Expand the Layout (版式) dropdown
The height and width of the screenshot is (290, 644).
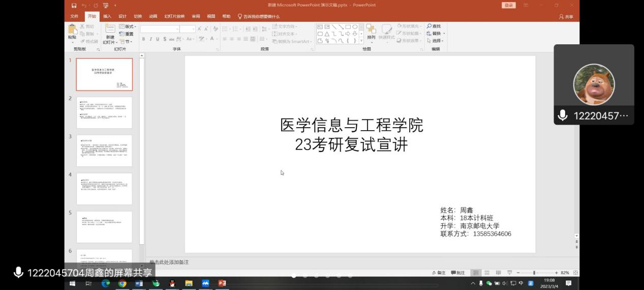point(127,26)
